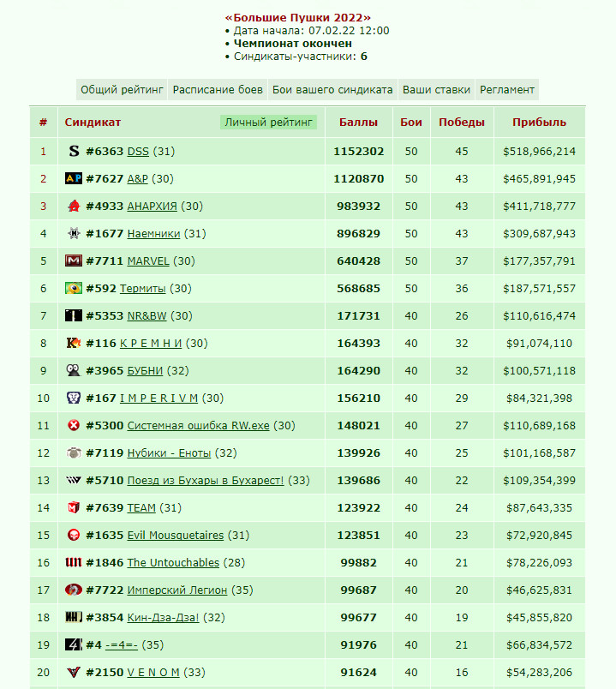Open Поезд из Бухары в Бухарест! link

click(206, 481)
